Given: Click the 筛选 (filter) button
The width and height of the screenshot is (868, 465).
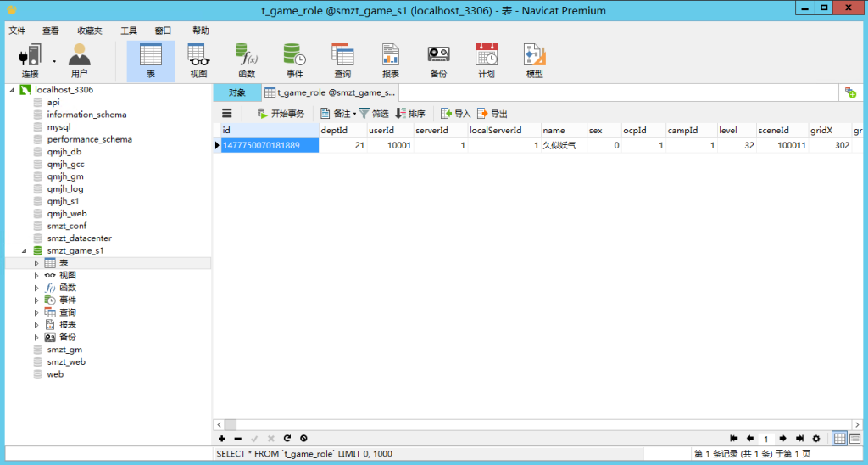Looking at the screenshot, I should (x=374, y=114).
